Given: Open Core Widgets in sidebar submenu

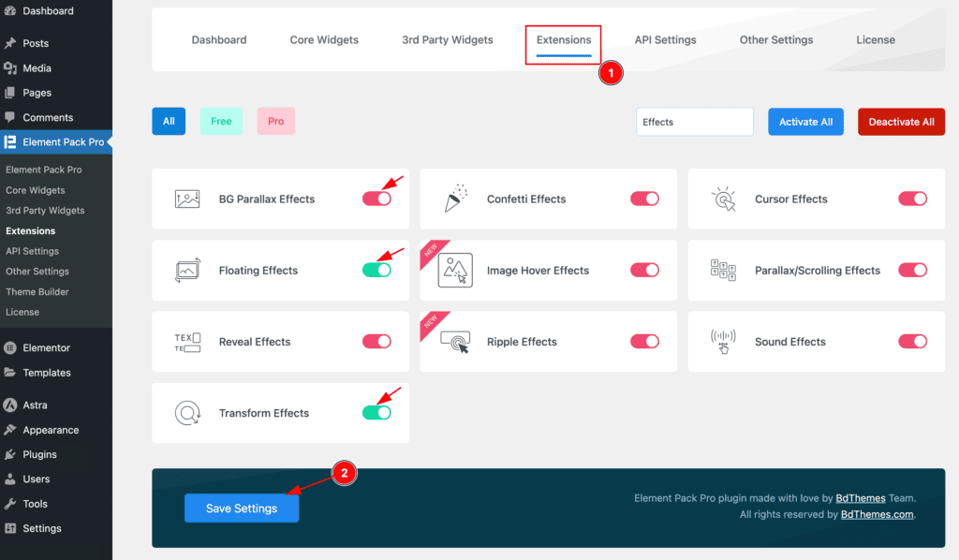Looking at the screenshot, I should pyautogui.click(x=36, y=190).
